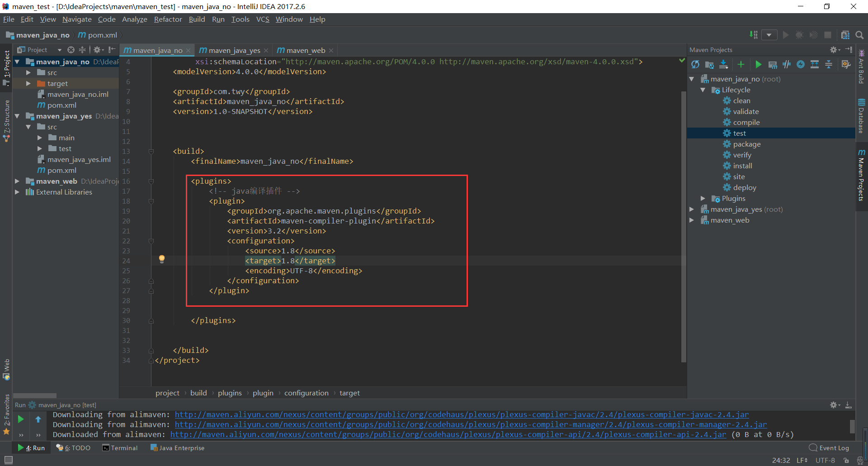Run selected Maven build with green arrow
The image size is (868, 466).
point(758,65)
